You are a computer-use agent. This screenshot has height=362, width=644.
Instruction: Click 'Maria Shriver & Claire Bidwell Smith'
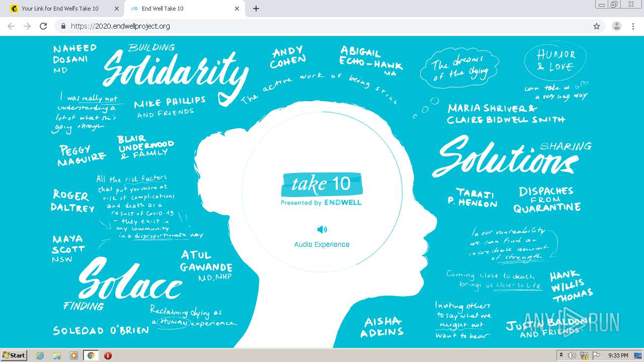pyautogui.click(x=506, y=114)
